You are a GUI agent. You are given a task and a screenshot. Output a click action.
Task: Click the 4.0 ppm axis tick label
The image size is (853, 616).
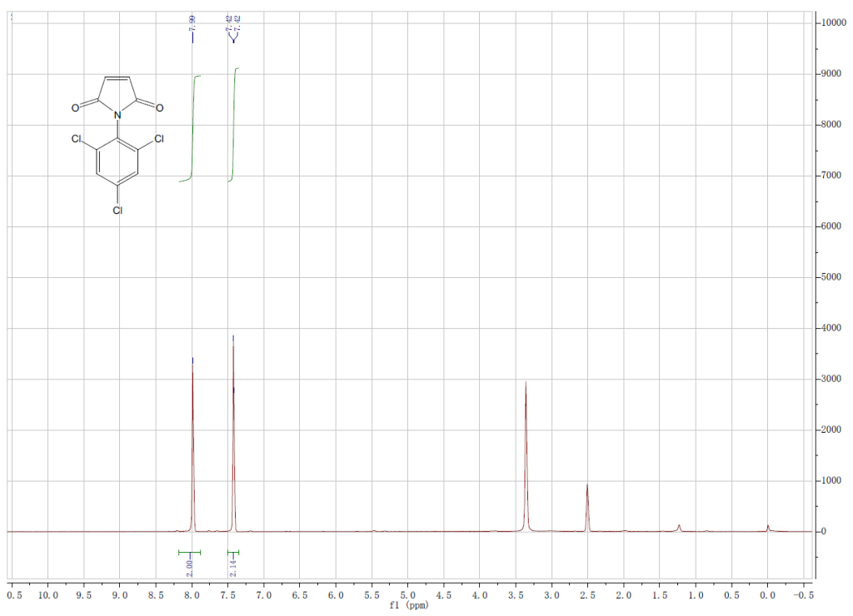[x=480, y=595]
